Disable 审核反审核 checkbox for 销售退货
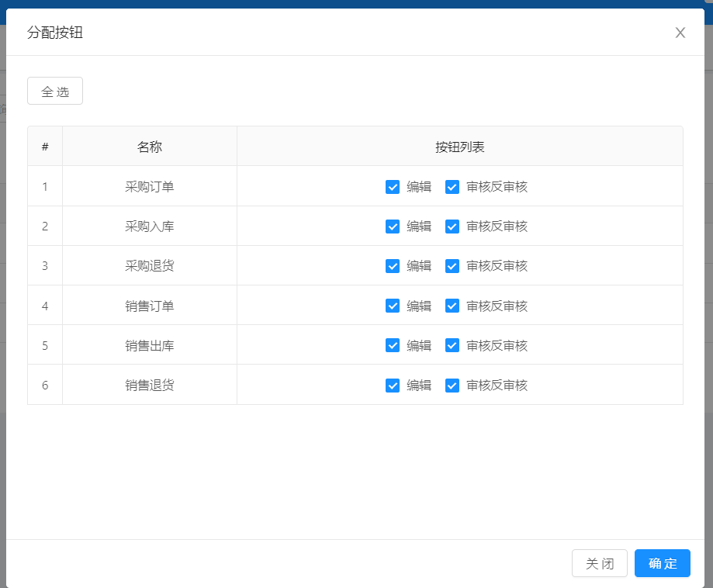Viewport: 713px width, 588px height. pyautogui.click(x=452, y=386)
